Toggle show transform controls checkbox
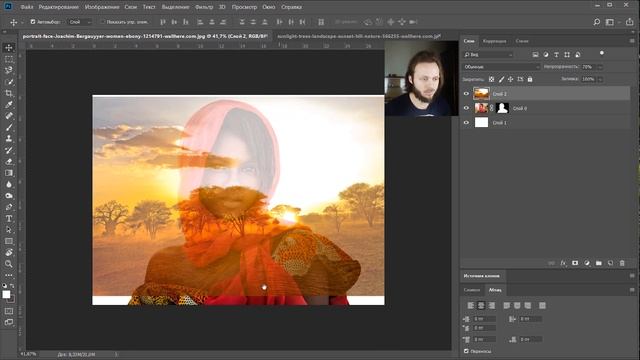The image size is (640, 360). click(102, 22)
